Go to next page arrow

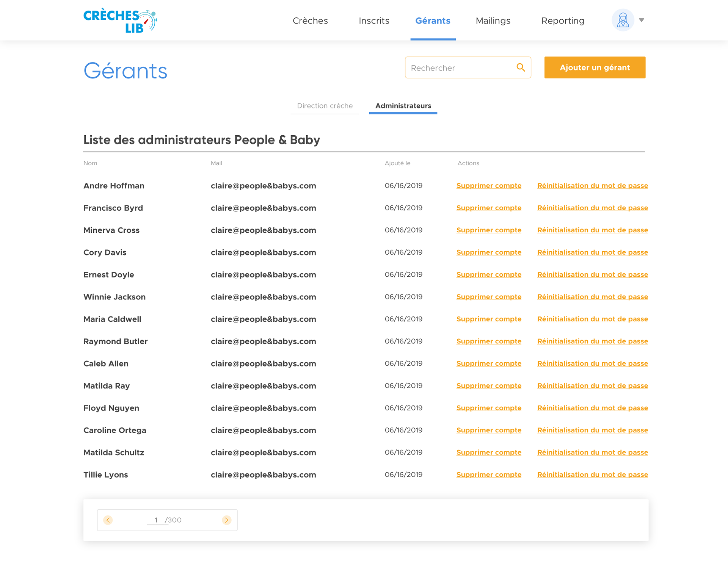pos(227,520)
